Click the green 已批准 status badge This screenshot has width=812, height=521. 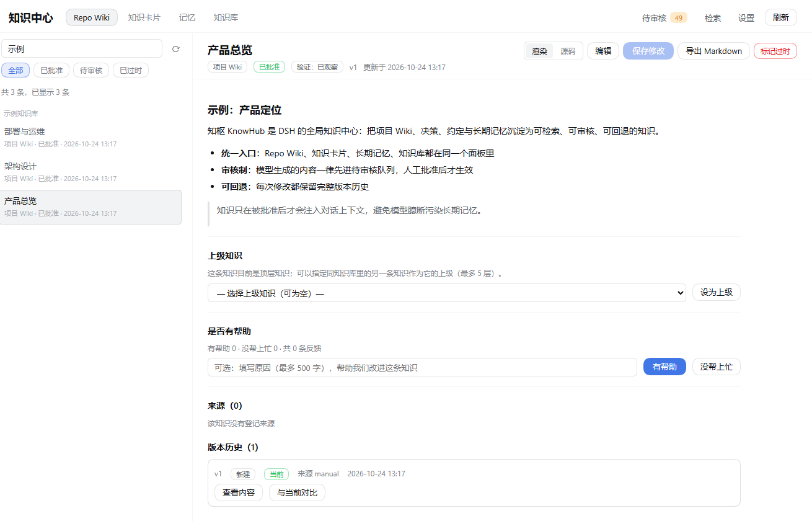pyautogui.click(x=269, y=67)
